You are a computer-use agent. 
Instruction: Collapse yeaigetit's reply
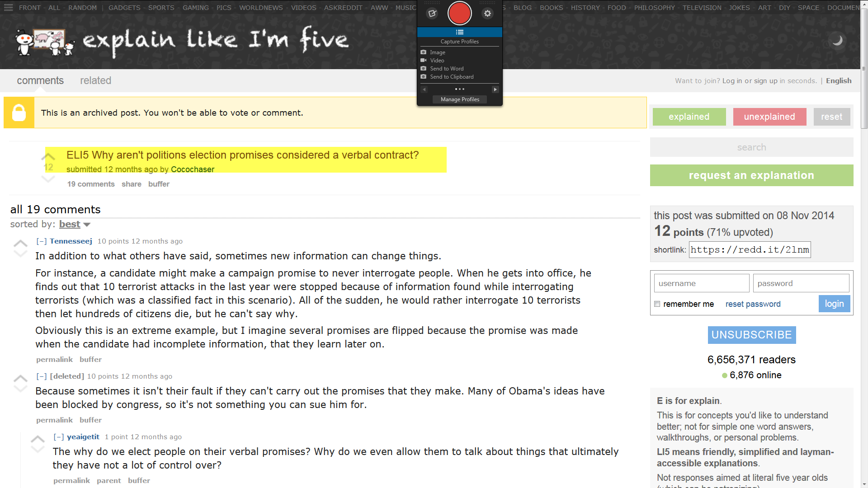[x=58, y=437]
